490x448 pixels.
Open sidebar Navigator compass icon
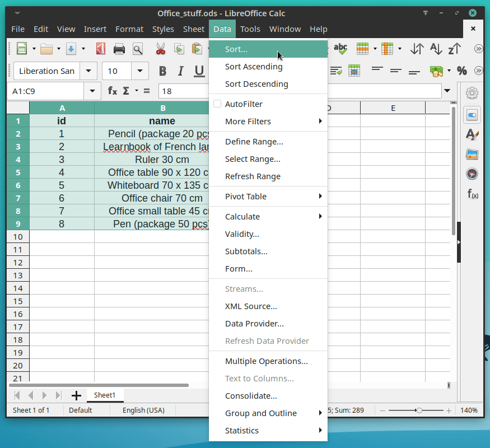[472, 174]
